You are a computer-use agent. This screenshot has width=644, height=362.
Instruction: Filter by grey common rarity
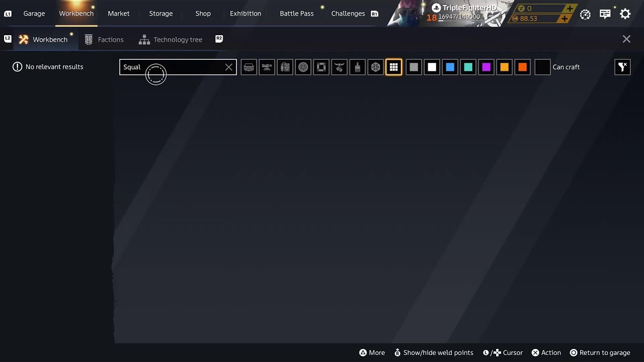coord(414,67)
